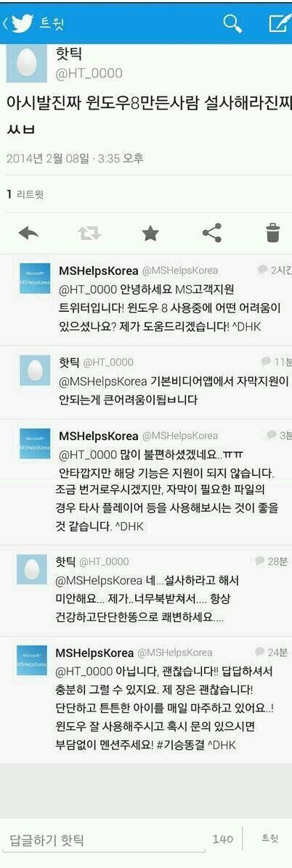This screenshot has height=868, width=292.
Task: Tap the Twitter bird back icon
Action: click(x=19, y=23)
